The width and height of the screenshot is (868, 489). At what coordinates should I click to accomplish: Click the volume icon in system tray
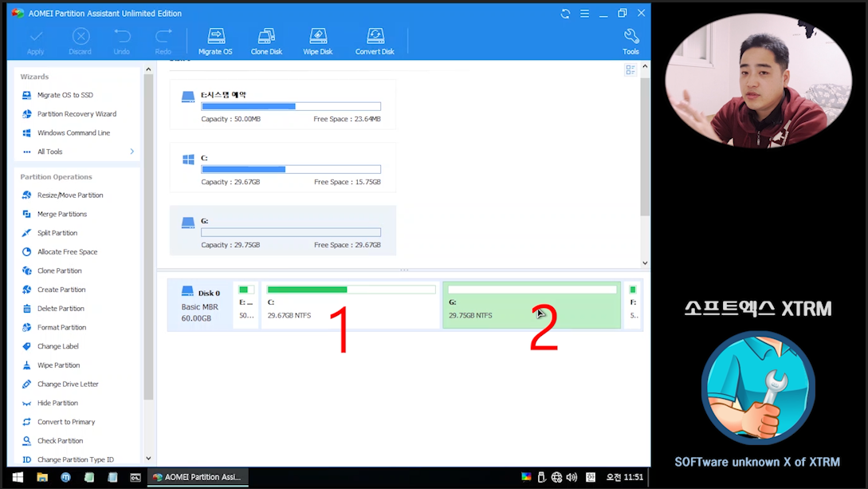[571, 477]
